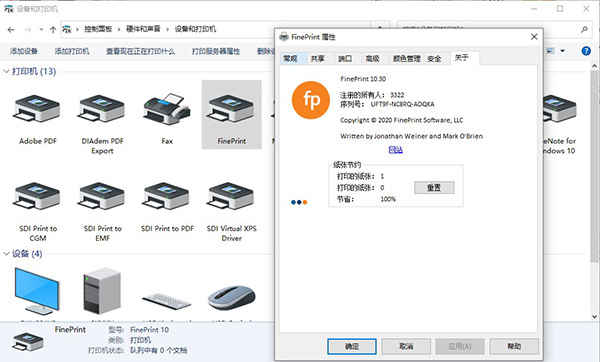
Task: Click 硬件和声音 in the address bar
Action: pos(143,29)
